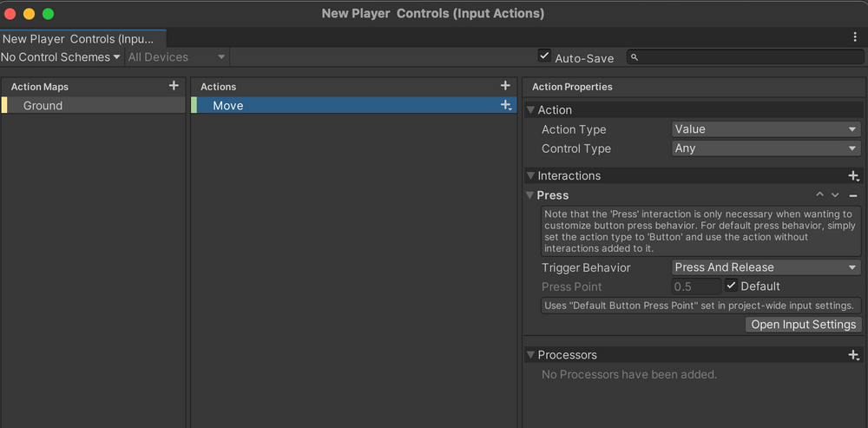Uncheck the Default press point checkbox

tap(732, 286)
